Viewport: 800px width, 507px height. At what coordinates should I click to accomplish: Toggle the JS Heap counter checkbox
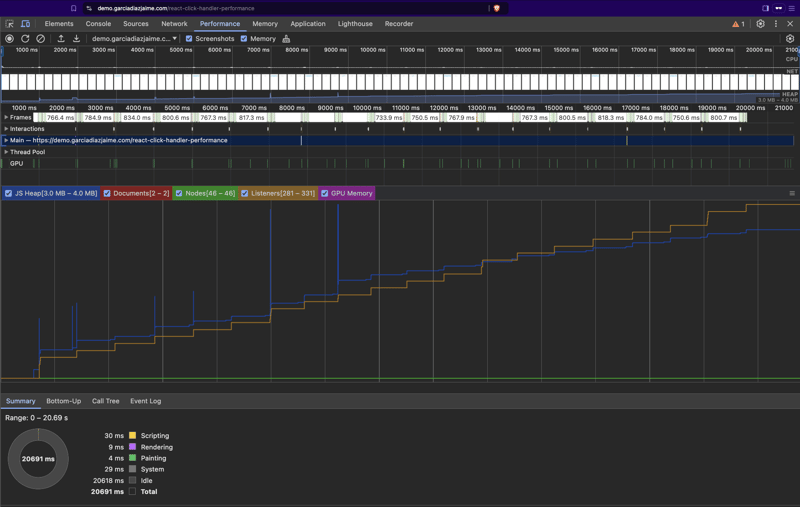click(x=8, y=193)
